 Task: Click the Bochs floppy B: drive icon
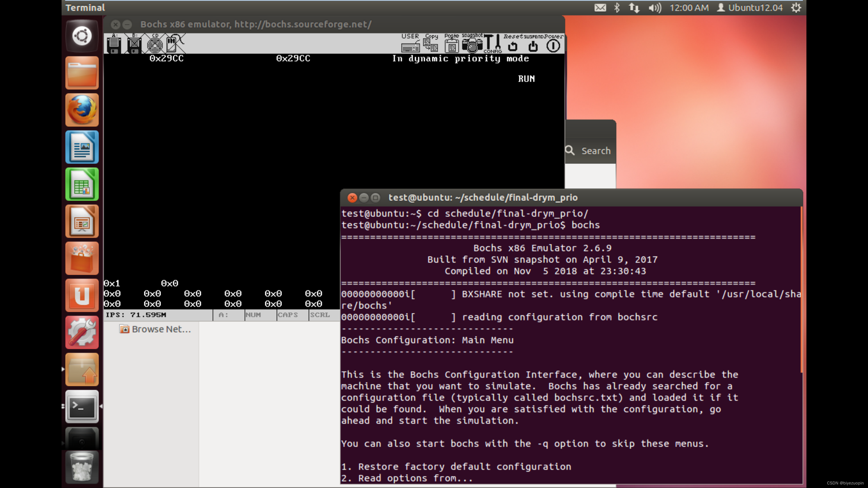[x=134, y=44]
